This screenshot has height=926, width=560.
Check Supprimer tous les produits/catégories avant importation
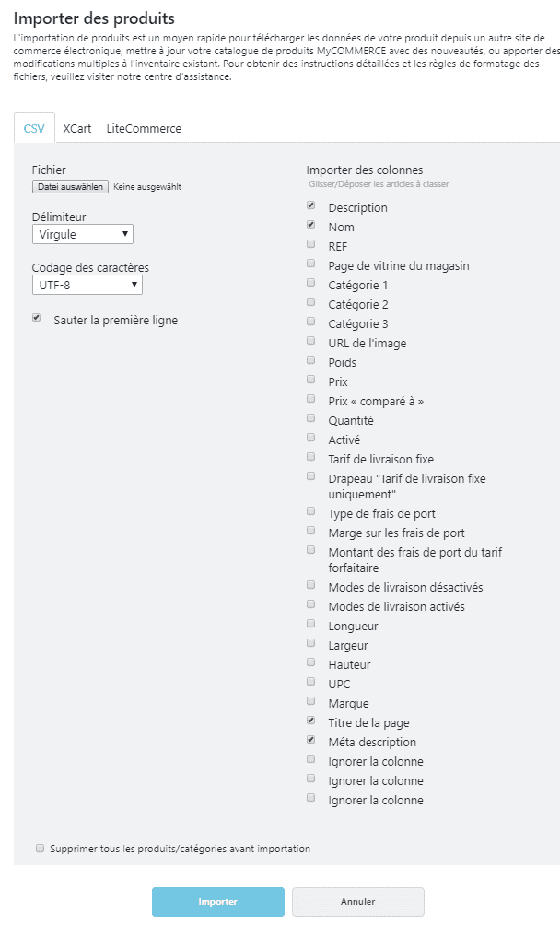point(41,849)
